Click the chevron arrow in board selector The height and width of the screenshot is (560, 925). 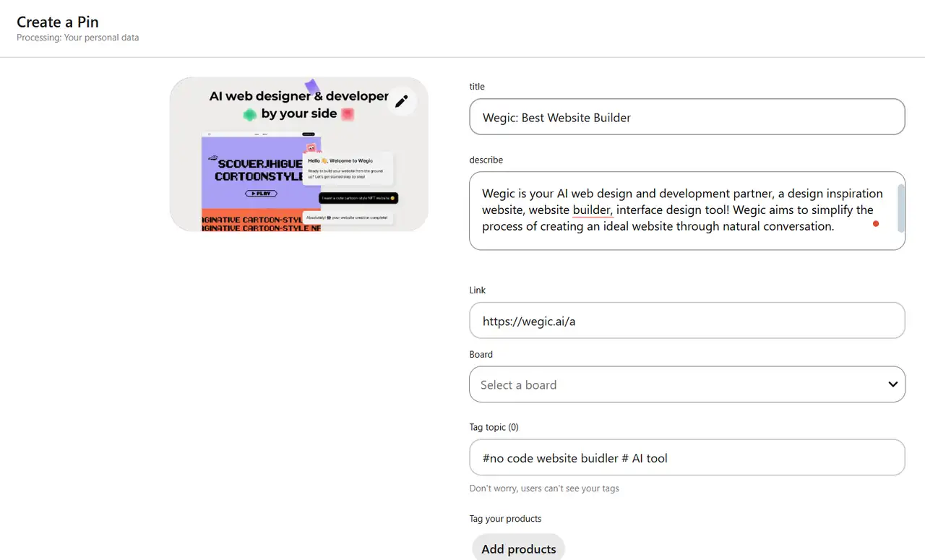coord(893,384)
